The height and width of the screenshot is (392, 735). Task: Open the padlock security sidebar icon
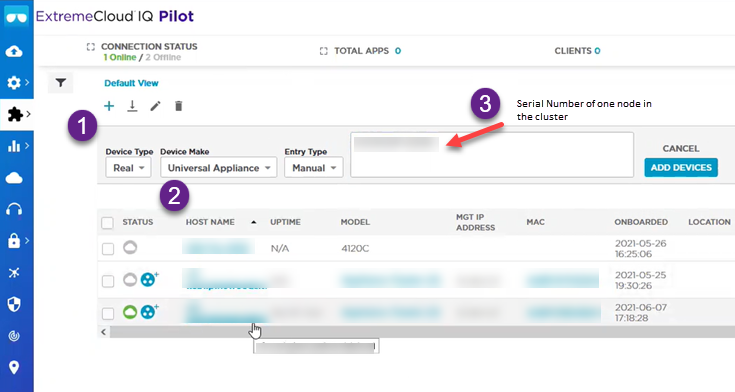pos(14,241)
